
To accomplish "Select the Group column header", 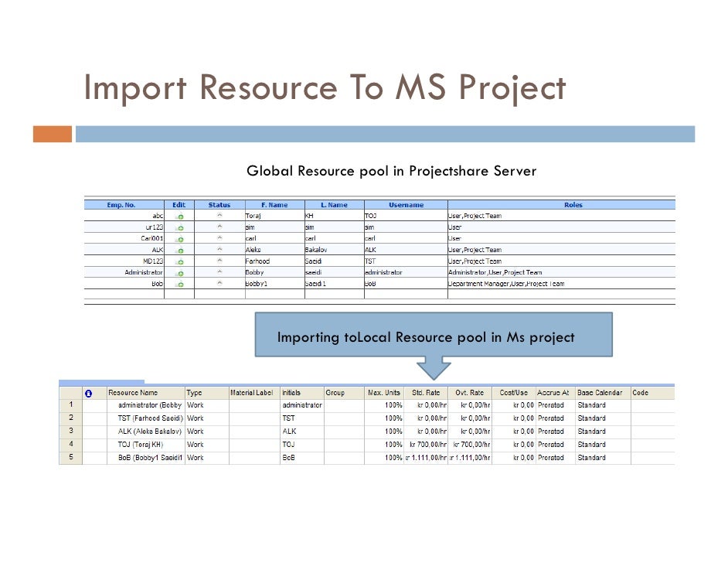I will point(344,393).
